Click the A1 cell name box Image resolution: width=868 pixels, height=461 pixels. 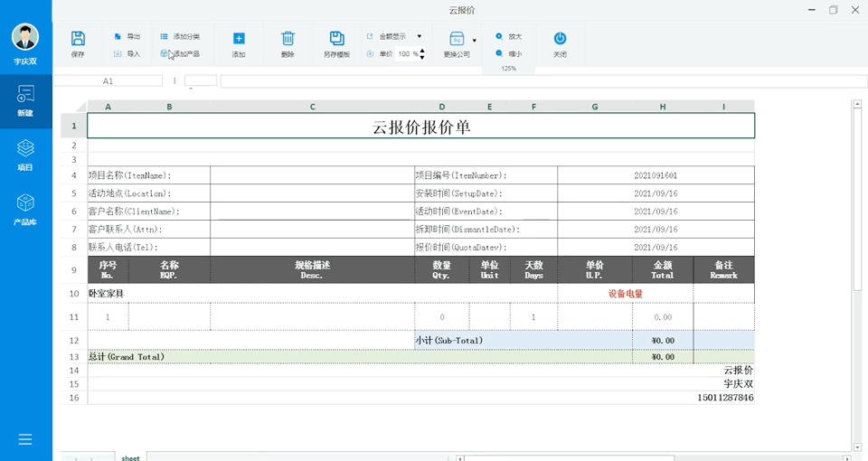(108, 80)
